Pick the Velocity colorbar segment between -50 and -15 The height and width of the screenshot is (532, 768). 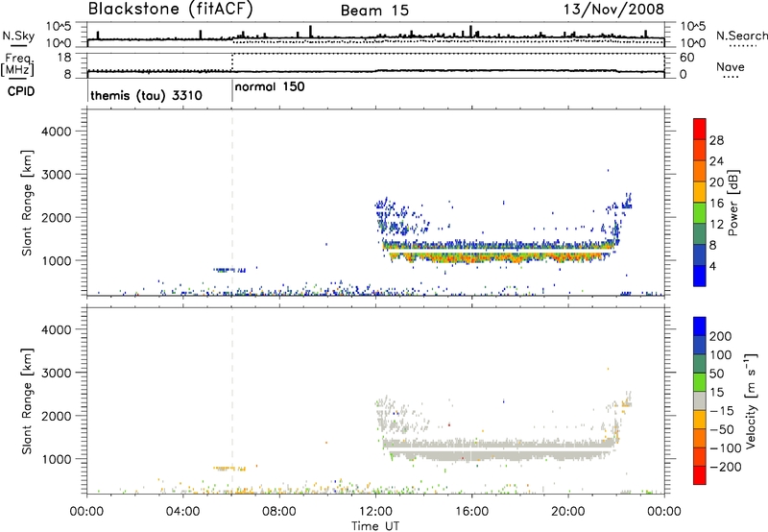coord(700,420)
